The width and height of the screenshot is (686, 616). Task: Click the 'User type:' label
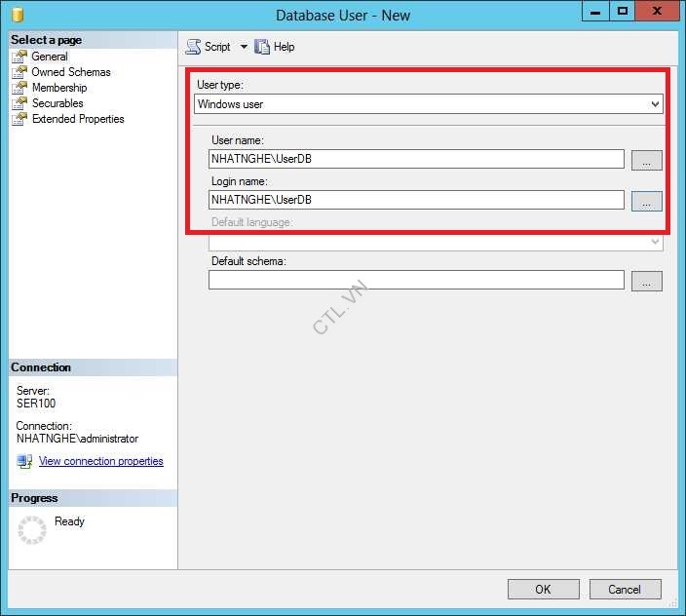click(x=220, y=85)
